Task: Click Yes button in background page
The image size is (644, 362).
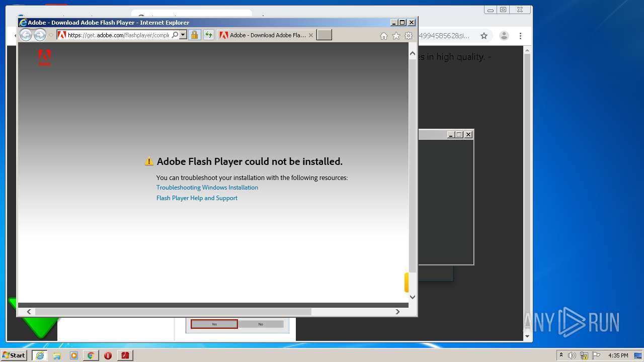Action: pos(214,324)
